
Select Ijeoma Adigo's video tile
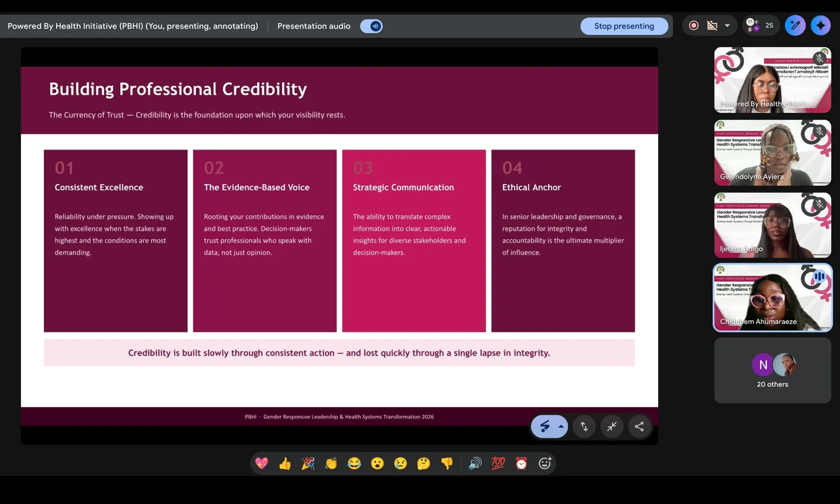click(772, 225)
